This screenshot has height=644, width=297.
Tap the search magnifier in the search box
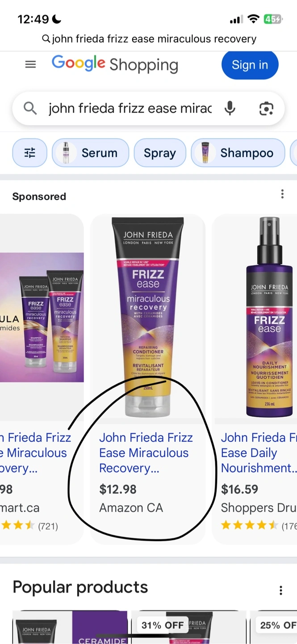click(x=30, y=108)
